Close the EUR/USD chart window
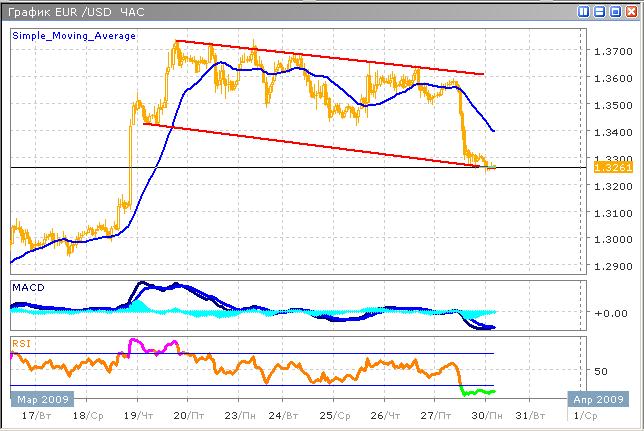Screen dimensions: 644x431 click(x=632, y=11)
